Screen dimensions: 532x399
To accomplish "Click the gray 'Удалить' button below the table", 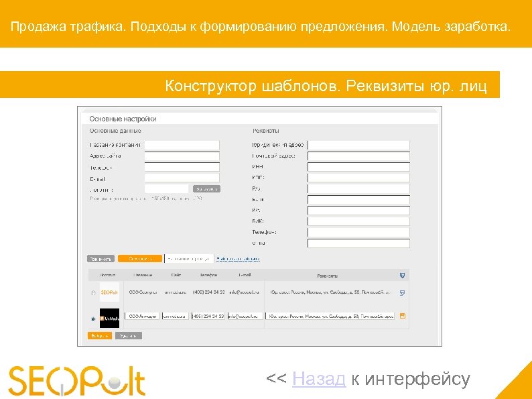I will point(128,335).
